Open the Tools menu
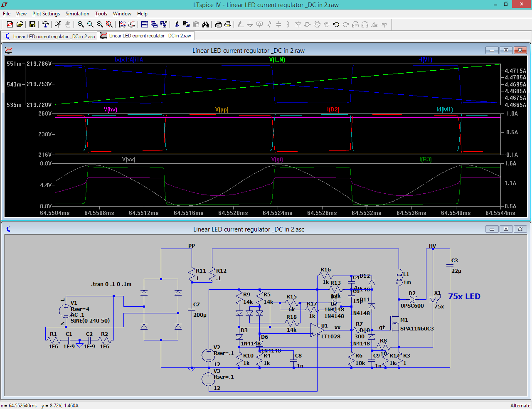This screenshot has height=409, width=532. 101,14
